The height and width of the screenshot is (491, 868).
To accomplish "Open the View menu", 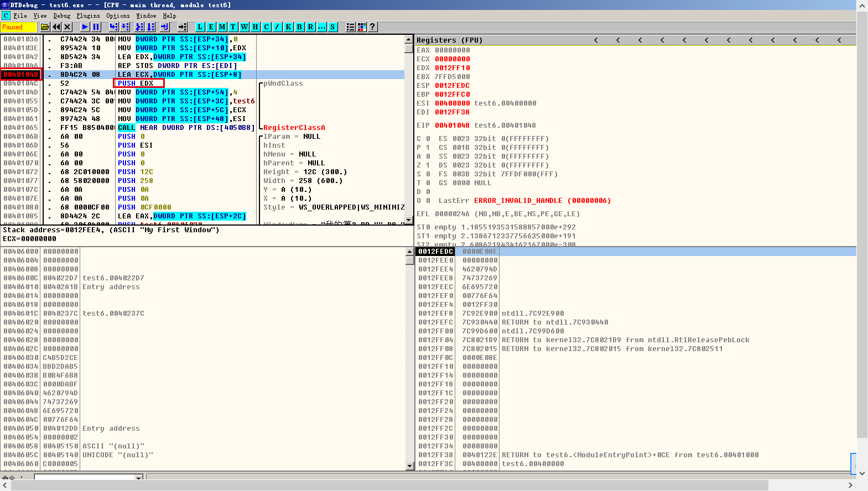I will tap(40, 15).
